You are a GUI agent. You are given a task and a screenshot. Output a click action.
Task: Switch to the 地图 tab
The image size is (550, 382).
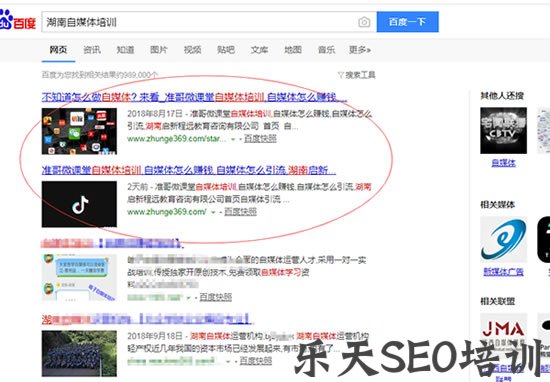293,50
